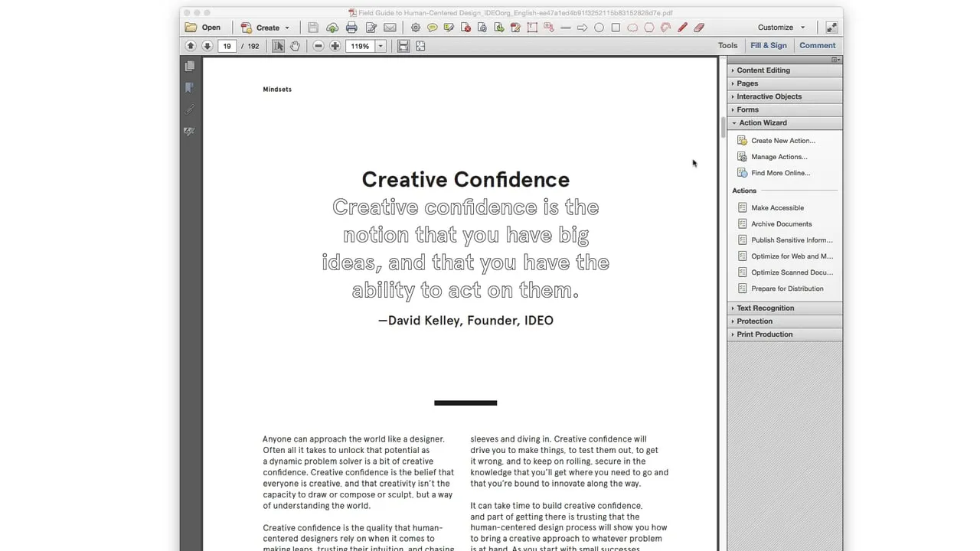Click the Open button in the toolbar
Viewport: 980px width, 551px height.
coord(204,28)
